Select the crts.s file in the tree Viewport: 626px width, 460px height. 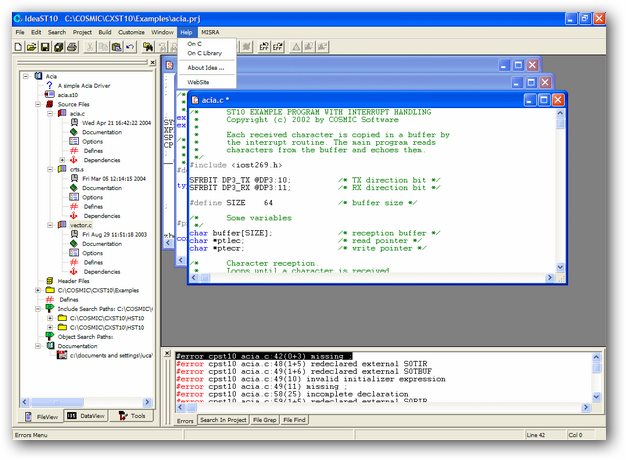pyautogui.click(x=77, y=169)
